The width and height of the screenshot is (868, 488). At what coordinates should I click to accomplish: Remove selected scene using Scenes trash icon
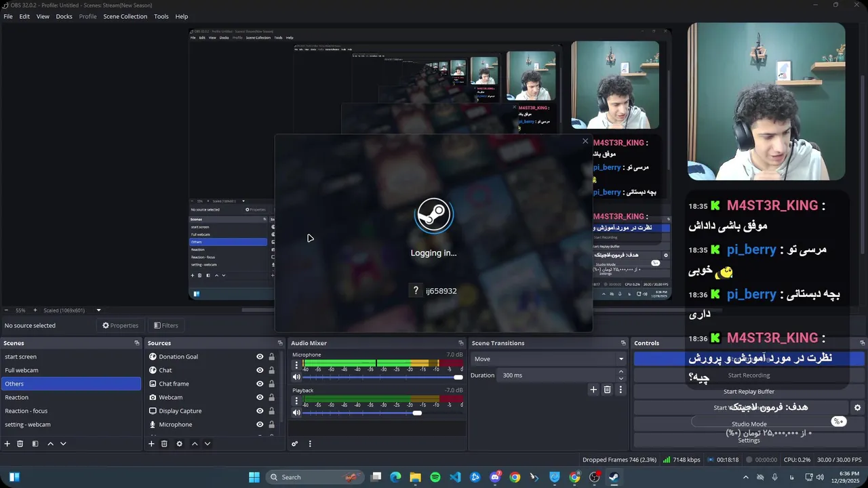(20, 444)
